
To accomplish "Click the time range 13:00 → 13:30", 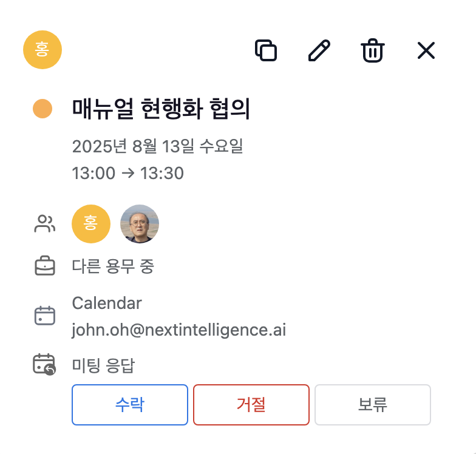I will pyautogui.click(x=127, y=173).
